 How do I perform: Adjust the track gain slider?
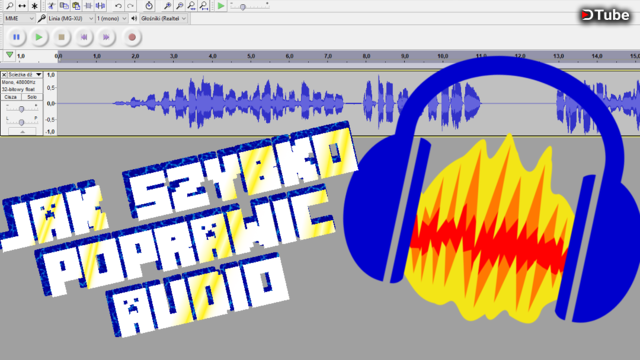22,109
